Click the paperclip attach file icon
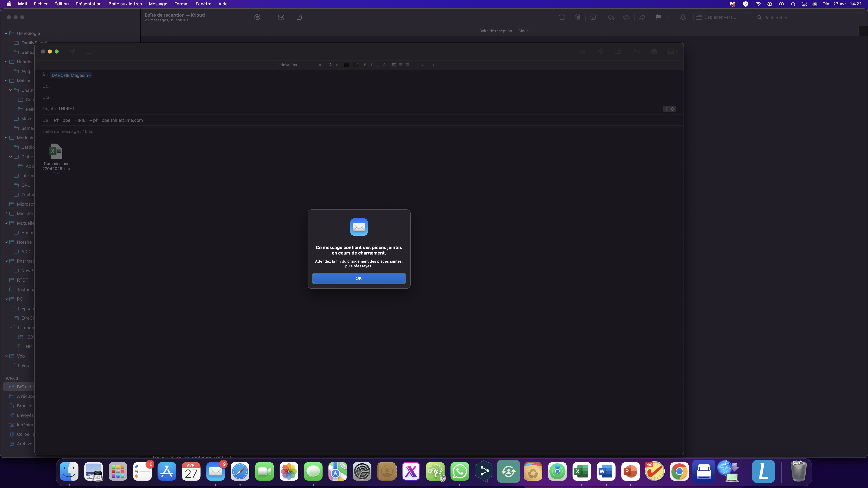868x488 pixels. click(600, 52)
